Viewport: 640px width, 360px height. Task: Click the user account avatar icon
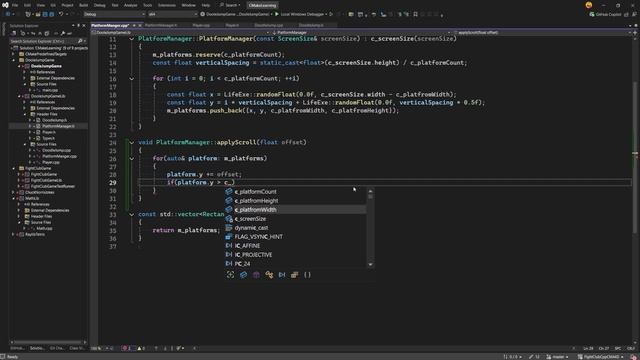click(589, 5)
